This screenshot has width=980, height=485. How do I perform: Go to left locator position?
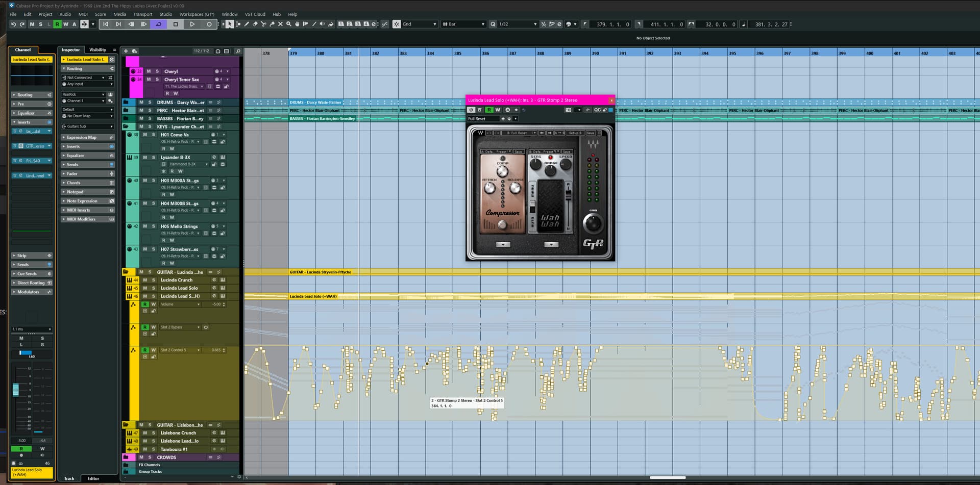tap(106, 24)
